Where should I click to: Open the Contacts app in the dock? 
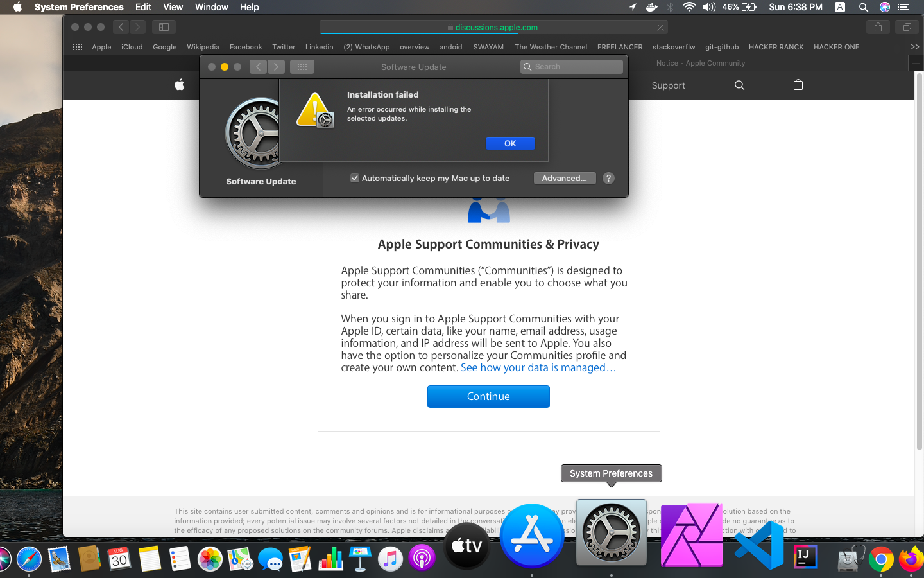[89, 559]
